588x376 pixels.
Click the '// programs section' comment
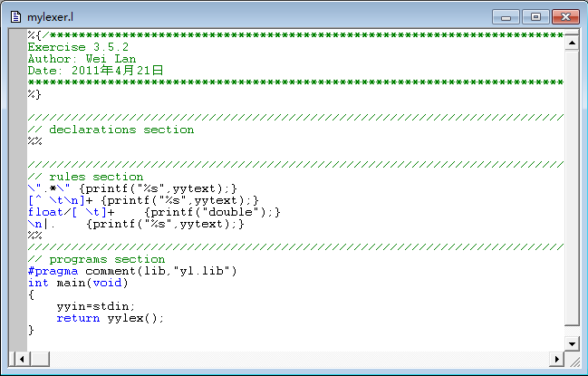[x=96, y=259]
